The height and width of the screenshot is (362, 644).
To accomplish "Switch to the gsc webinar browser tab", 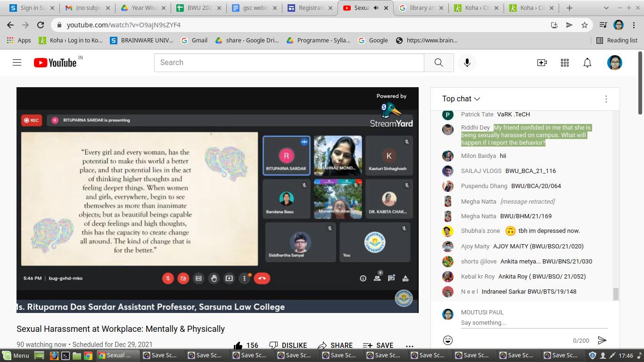I will pos(252,8).
